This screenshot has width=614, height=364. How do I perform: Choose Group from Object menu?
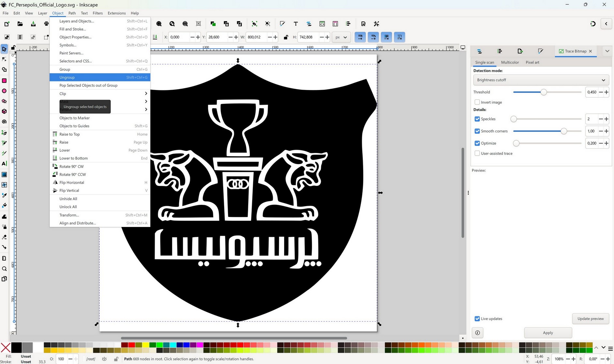coord(100,69)
